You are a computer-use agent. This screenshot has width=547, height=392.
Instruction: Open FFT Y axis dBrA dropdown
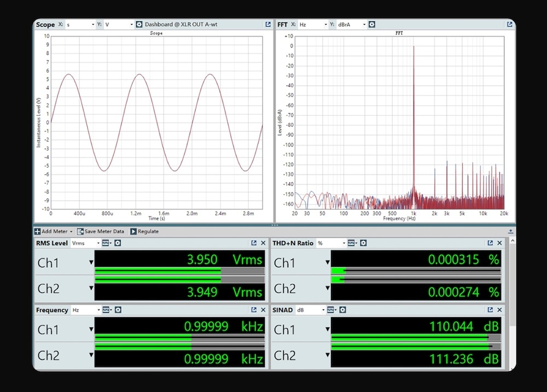pos(352,25)
